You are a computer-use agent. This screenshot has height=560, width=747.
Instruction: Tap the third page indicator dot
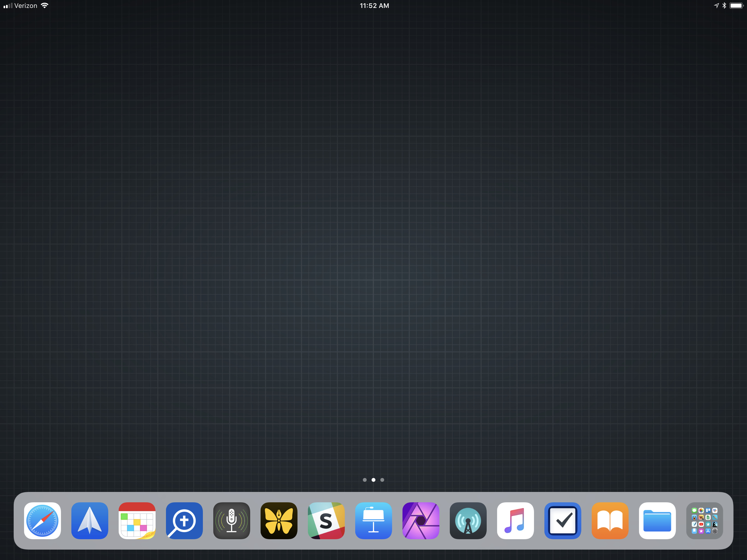pos(382,480)
